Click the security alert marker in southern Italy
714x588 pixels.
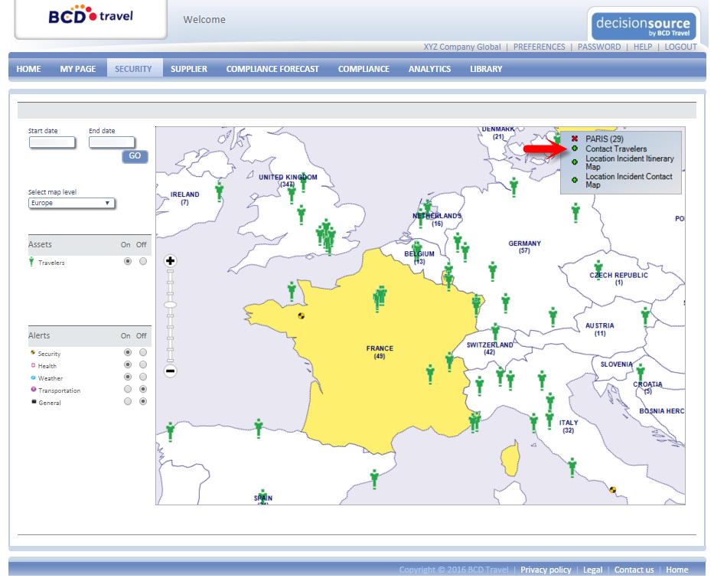(612, 490)
